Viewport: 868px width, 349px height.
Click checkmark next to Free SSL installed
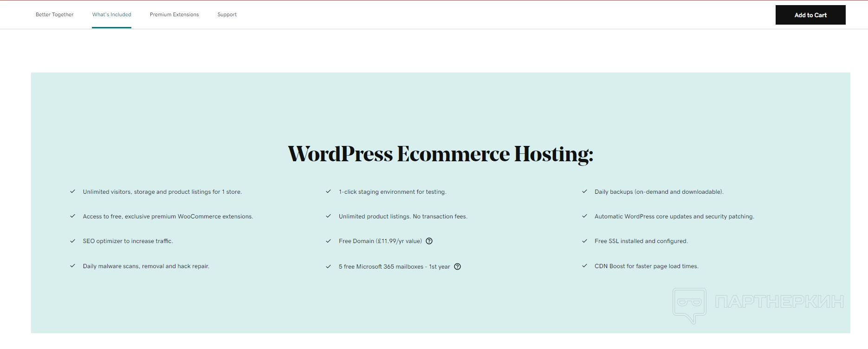[x=584, y=241]
